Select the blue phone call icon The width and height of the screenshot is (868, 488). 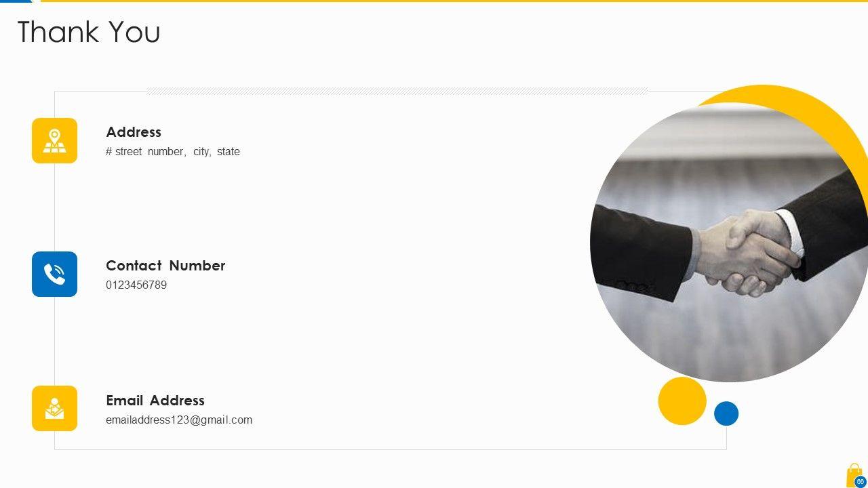pos(54,274)
